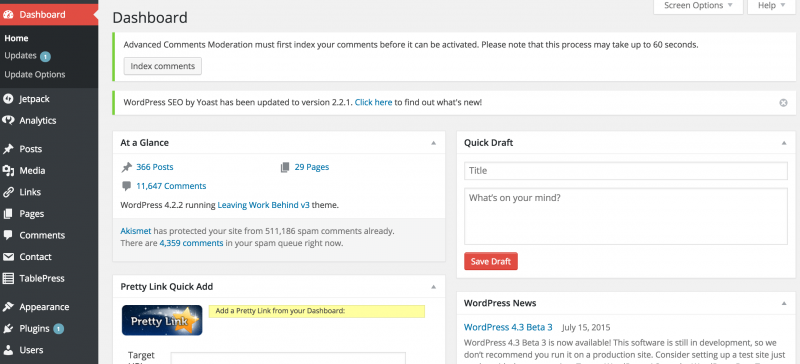Click the Plugins update count badge

click(58, 329)
